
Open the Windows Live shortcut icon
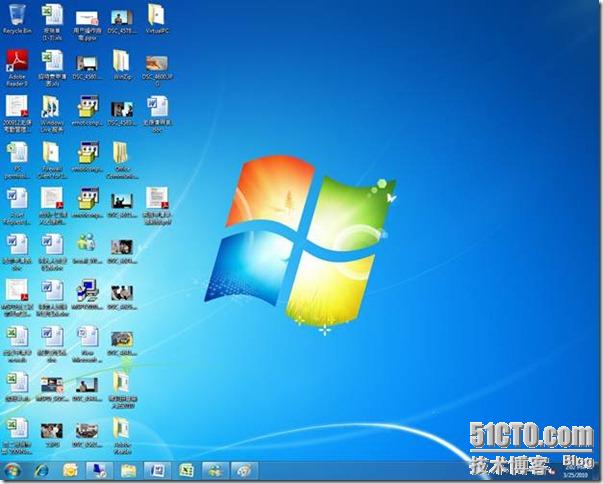coord(52,113)
